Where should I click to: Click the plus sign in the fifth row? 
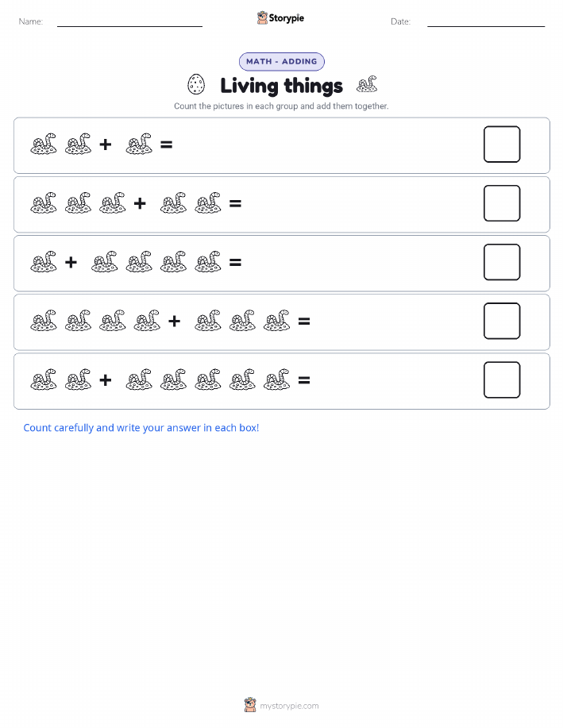pyautogui.click(x=106, y=379)
